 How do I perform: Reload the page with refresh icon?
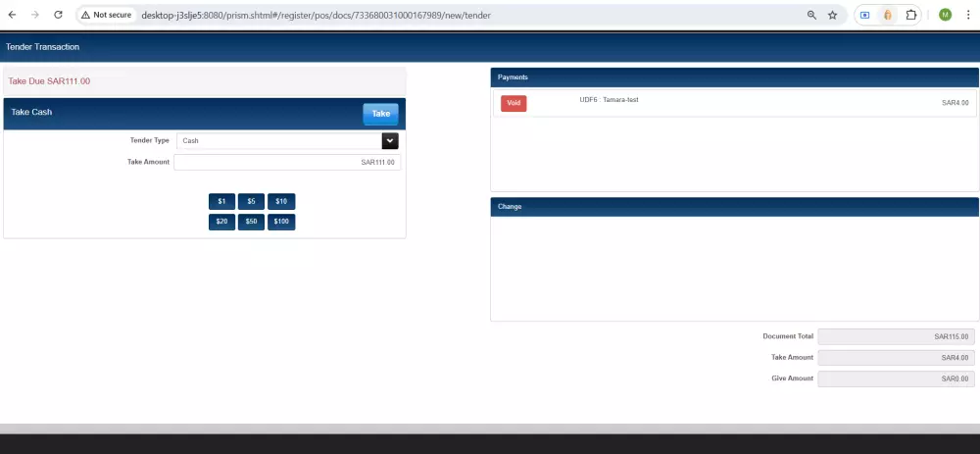tap(58, 15)
